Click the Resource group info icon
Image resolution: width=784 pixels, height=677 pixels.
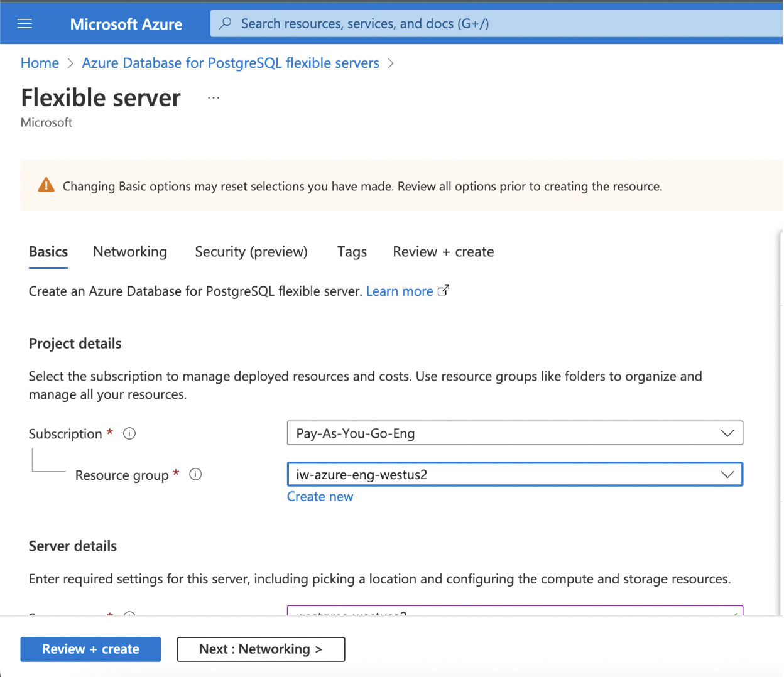click(195, 474)
